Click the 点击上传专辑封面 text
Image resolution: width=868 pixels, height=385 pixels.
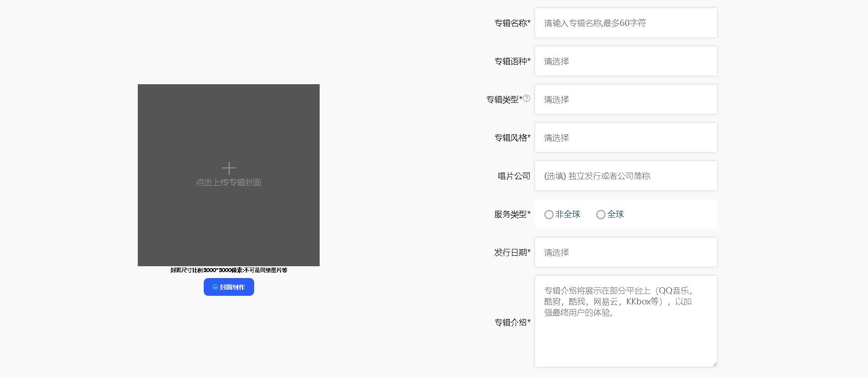(x=228, y=182)
